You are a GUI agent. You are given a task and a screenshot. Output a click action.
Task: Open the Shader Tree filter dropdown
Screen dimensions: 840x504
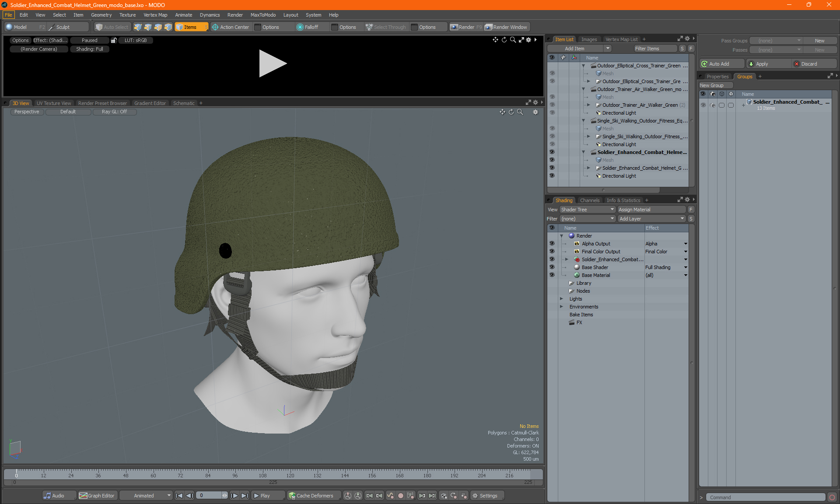[585, 218]
